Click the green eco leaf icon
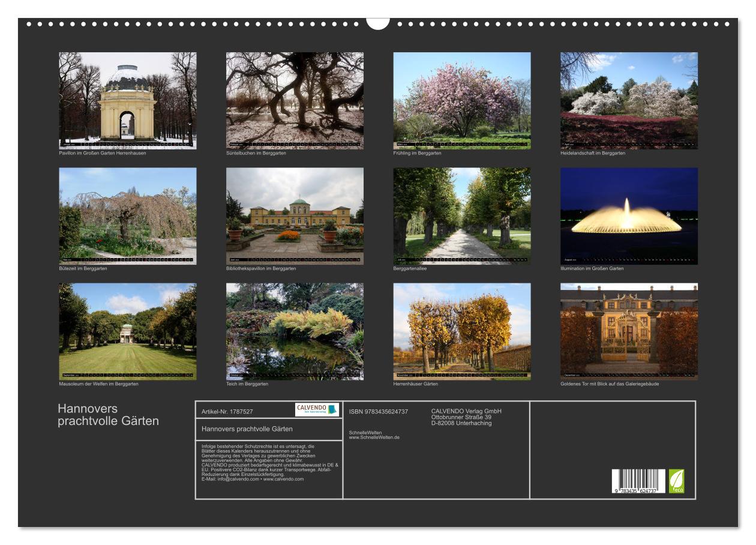 (x=677, y=481)
